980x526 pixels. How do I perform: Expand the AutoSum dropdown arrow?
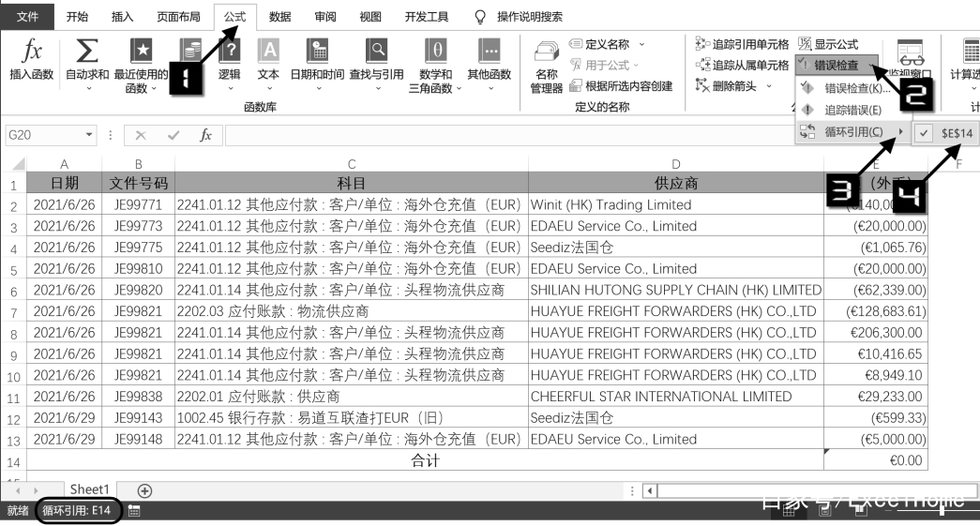tap(88, 88)
